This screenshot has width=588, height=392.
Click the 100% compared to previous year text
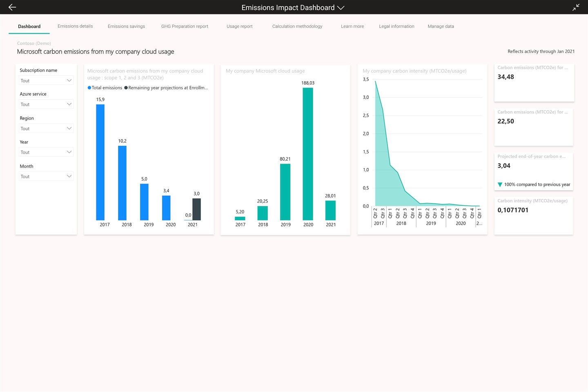pyautogui.click(x=537, y=185)
